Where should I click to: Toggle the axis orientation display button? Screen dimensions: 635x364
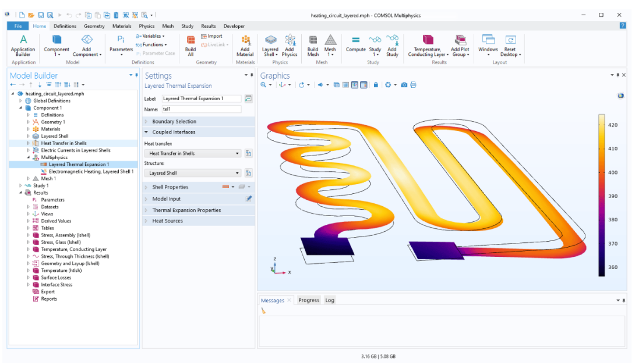[x=355, y=84]
